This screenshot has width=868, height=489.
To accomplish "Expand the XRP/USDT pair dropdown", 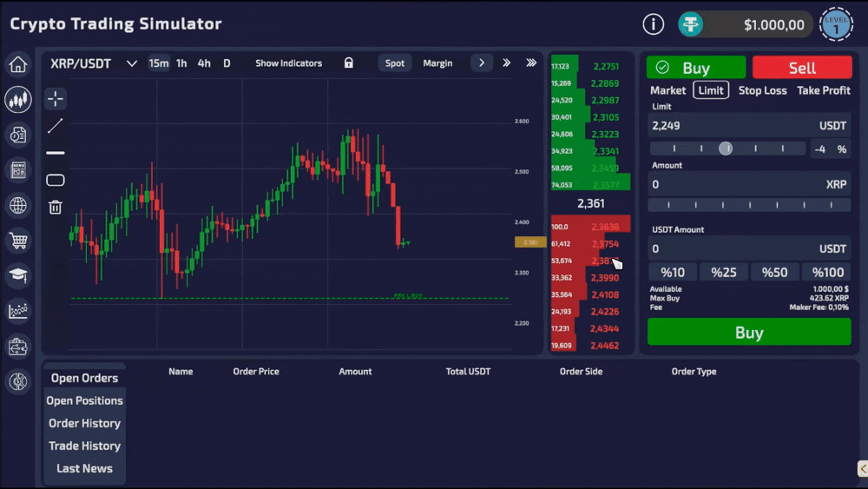I will tap(131, 63).
